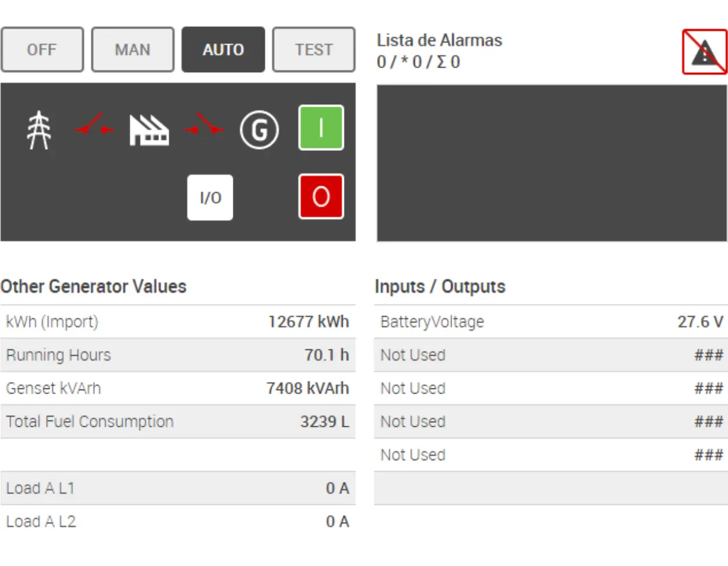Click the kWh (Import) row
The width and height of the screenshot is (728, 566).
pyautogui.click(x=177, y=322)
